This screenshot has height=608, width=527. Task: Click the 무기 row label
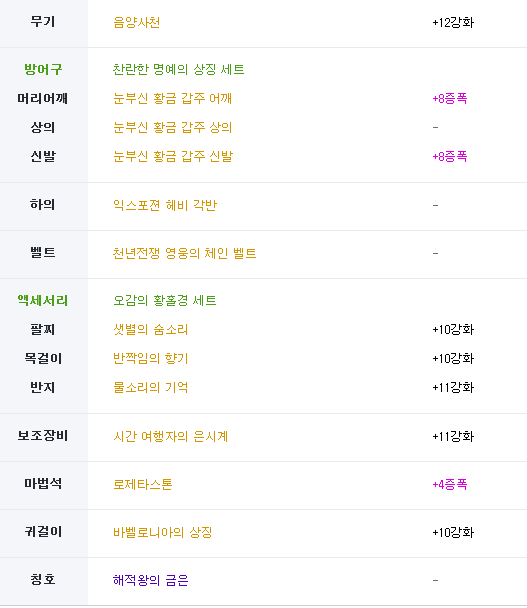[43, 21]
